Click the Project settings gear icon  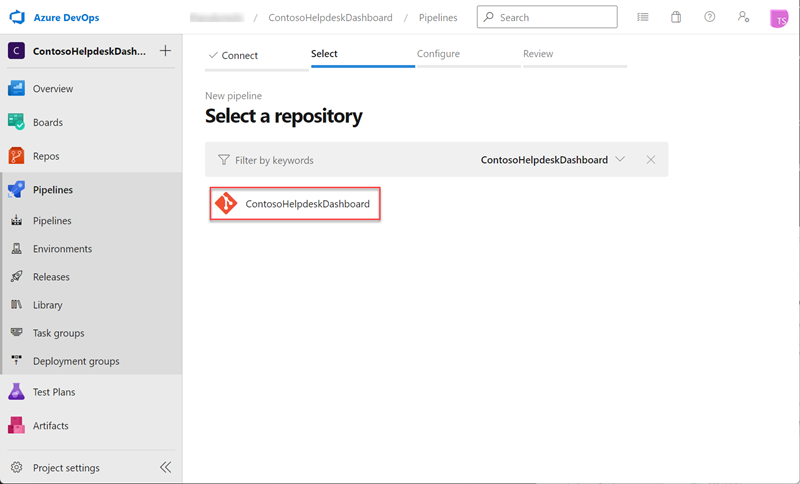coord(17,467)
